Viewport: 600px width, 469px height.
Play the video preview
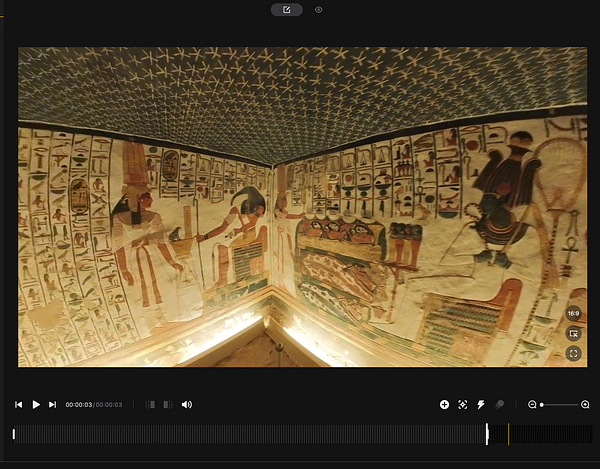pos(36,404)
